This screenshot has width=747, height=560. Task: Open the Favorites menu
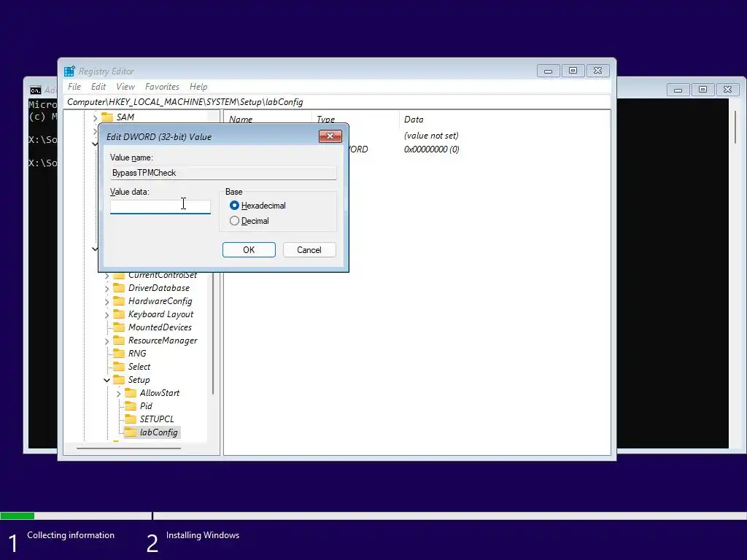(x=162, y=87)
